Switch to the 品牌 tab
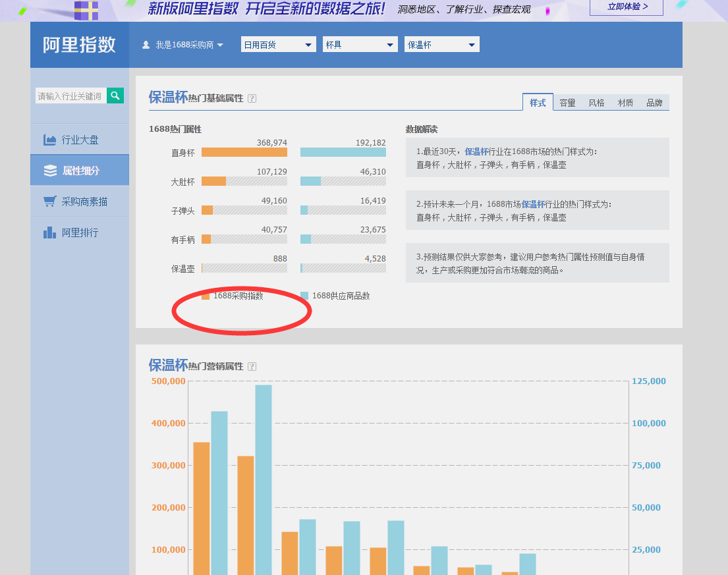Image resolution: width=728 pixels, height=575 pixels. click(655, 103)
